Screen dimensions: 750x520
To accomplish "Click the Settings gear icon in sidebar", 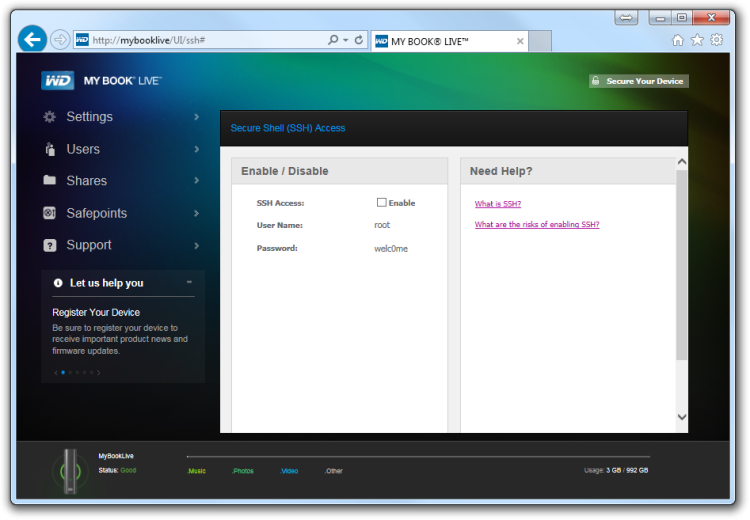I will [x=49, y=117].
